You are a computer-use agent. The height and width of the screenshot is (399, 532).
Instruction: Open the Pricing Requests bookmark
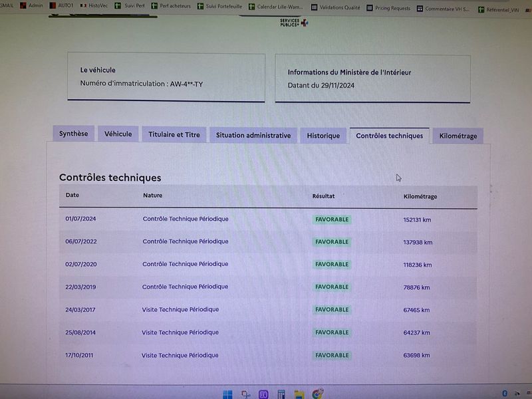pyautogui.click(x=388, y=8)
